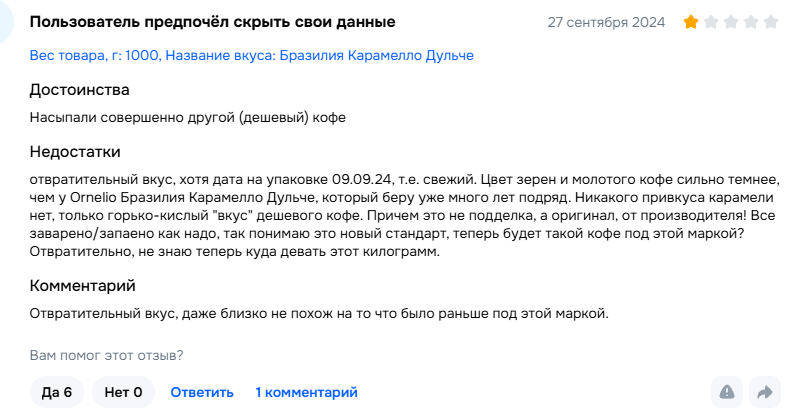790x415 pixels.
Task: Expand the "1 комментарий" thread
Action: coord(306,392)
